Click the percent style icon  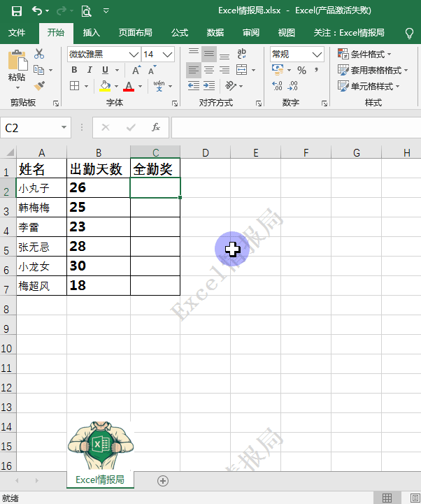[x=301, y=70]
